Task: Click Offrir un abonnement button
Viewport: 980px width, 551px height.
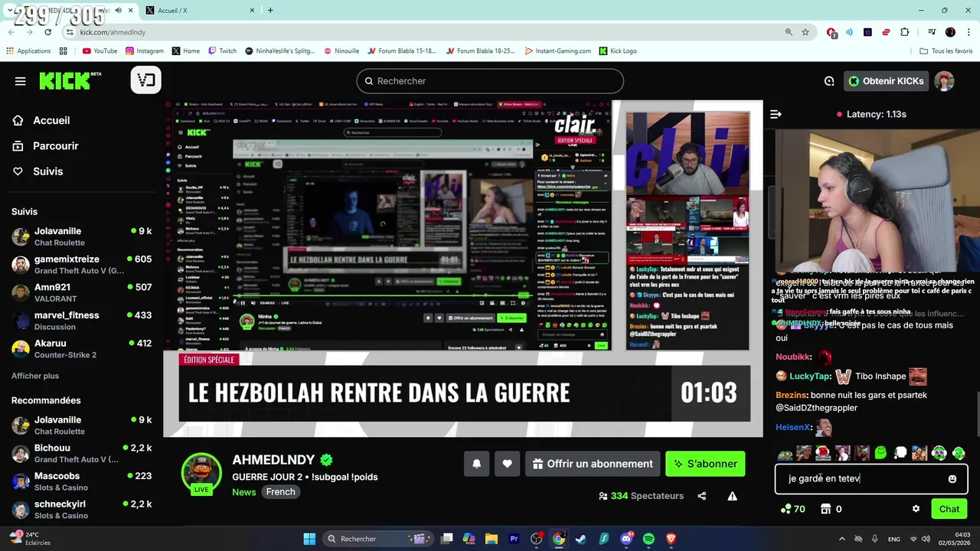Action: click(593, 464)
